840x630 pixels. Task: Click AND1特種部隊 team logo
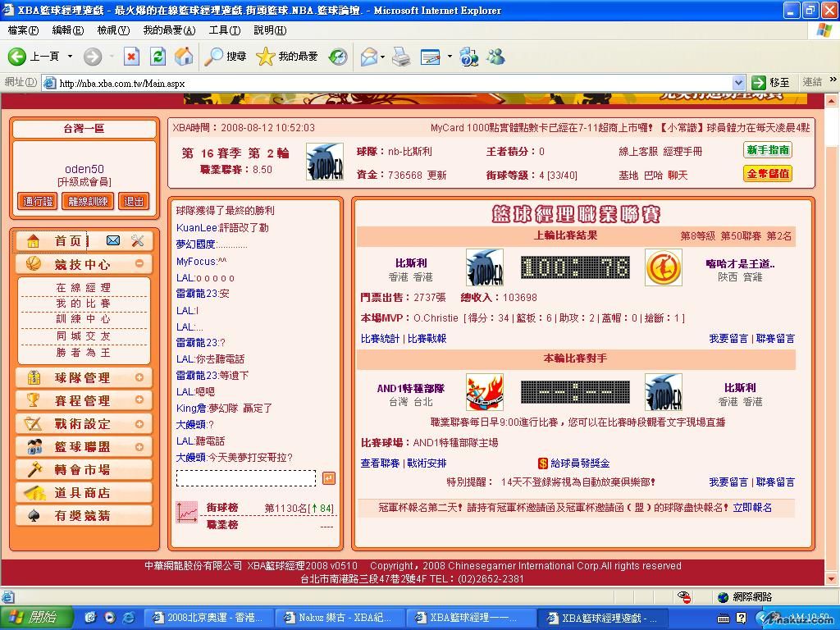(x=484, y=392)
